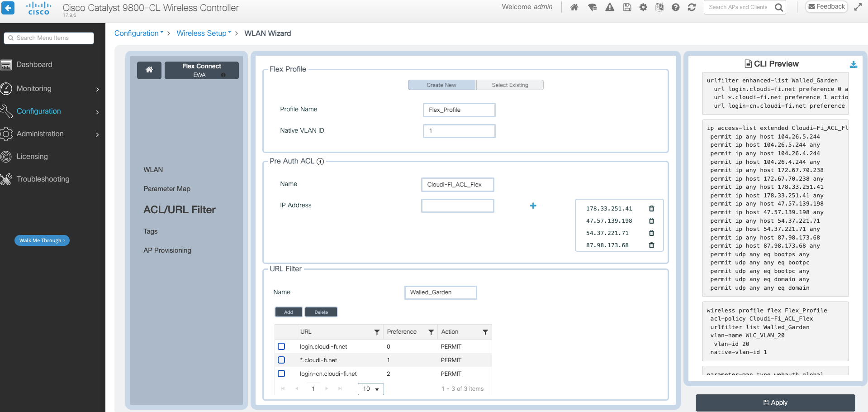Select Existing flex profile option

point(510,85)
